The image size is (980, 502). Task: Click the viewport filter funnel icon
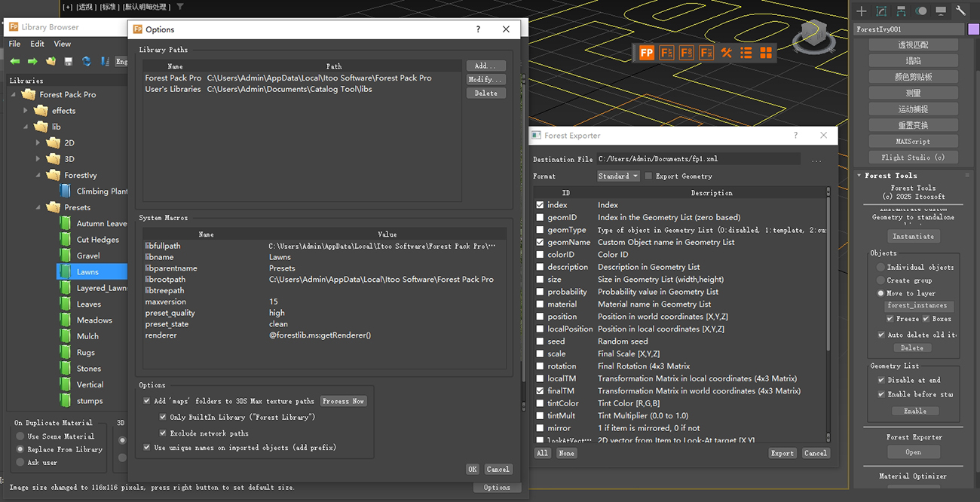click(x=179, y=7)
